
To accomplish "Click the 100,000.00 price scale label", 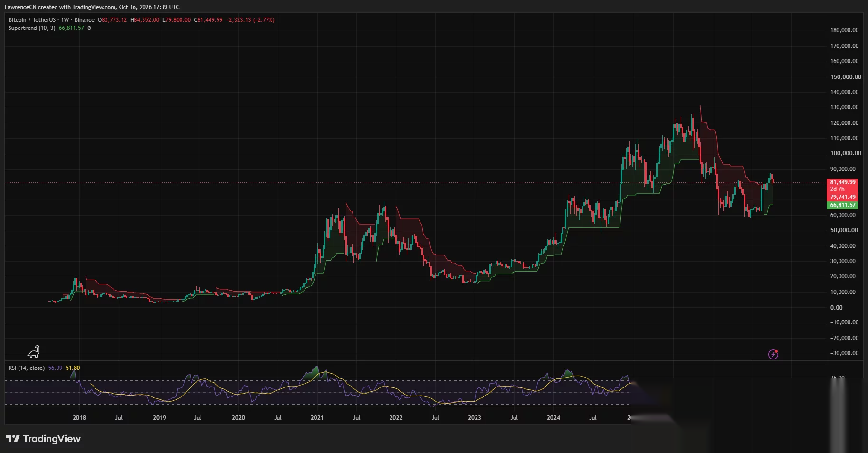I will [846, 153].
